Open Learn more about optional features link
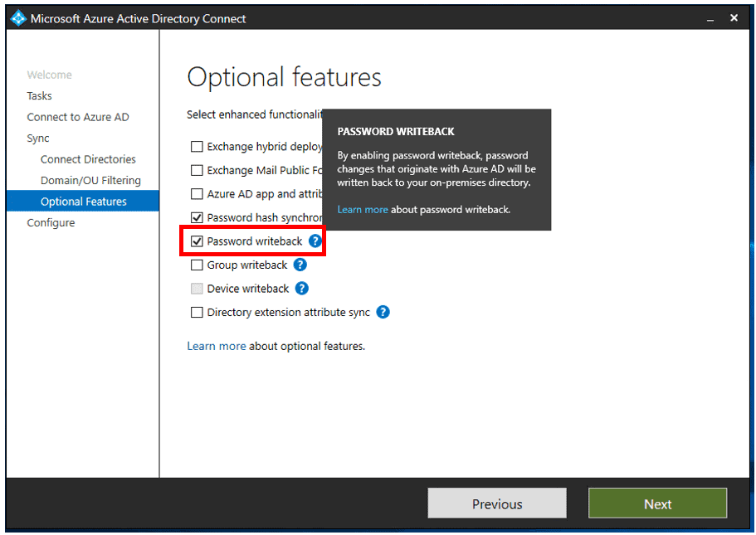The height and width of the screenshot is (535, 756). [217, 346]
